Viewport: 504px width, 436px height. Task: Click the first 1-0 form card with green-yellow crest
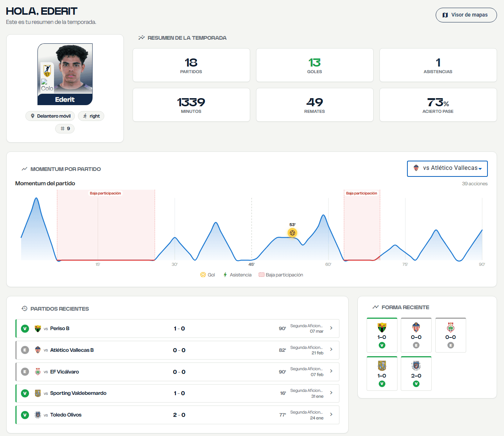click(382, 335)
